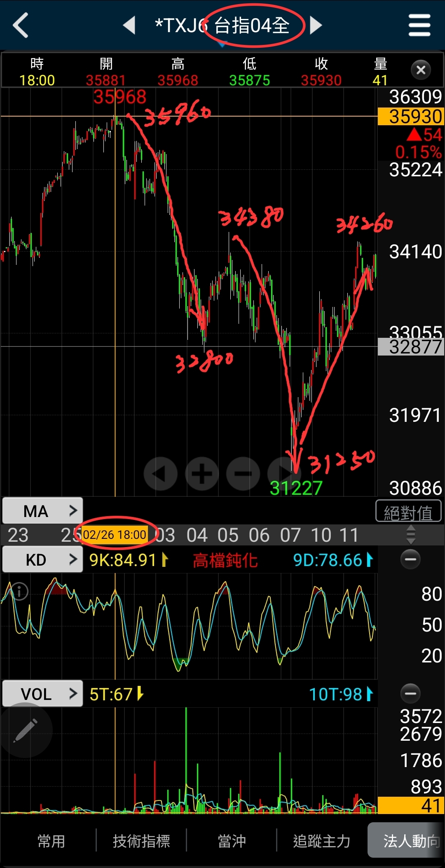Adjust panel height via up-down stepper
This screenshot has height=868, width=445.
coord(410,535)
